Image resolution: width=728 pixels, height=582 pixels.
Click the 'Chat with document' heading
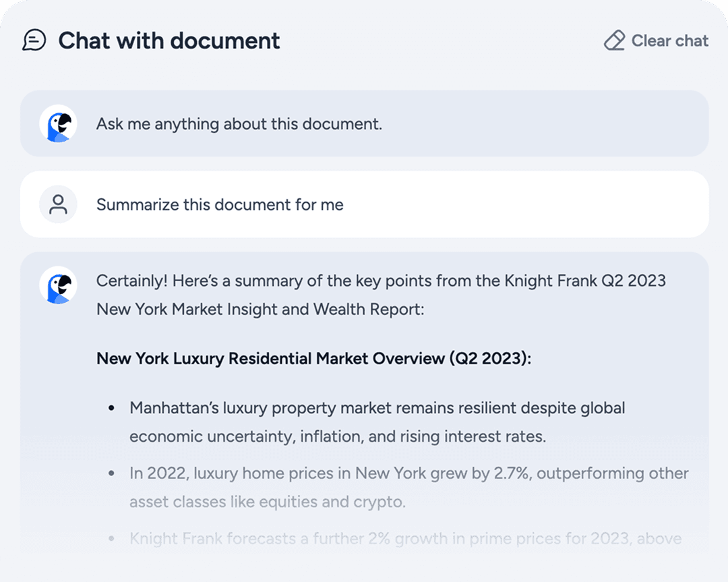coord(169,40)
